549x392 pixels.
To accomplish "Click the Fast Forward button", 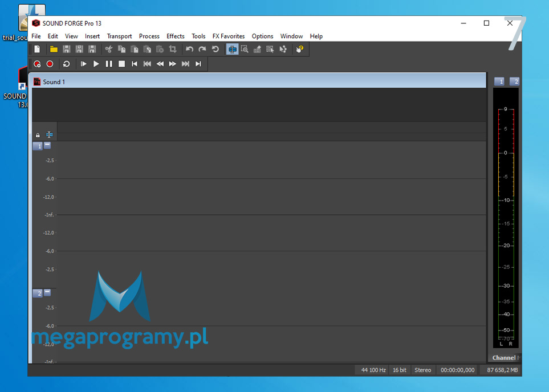I will (173, 64).
